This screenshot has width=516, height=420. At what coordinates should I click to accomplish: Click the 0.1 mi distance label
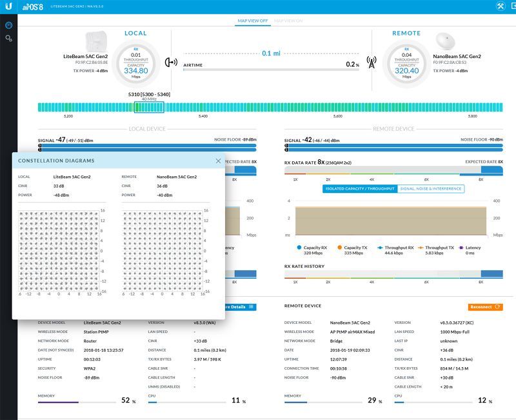click(271, 54)
